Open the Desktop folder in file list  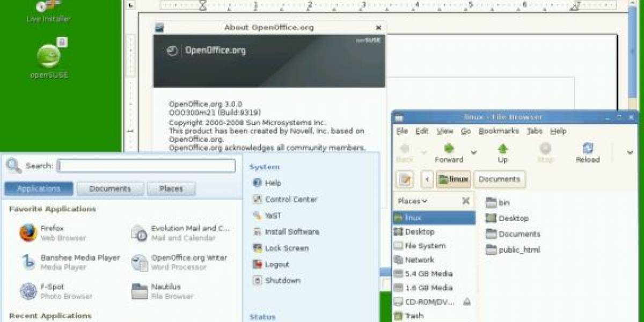pyautogui.click(x=507, y=218)
